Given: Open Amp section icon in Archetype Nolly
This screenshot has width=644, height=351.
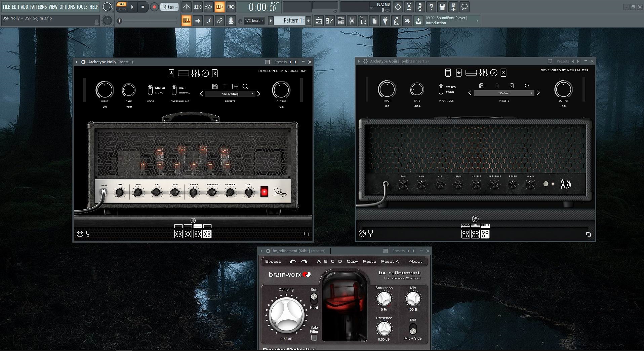Looking at the screenshot, I should (x=184, y=73).
